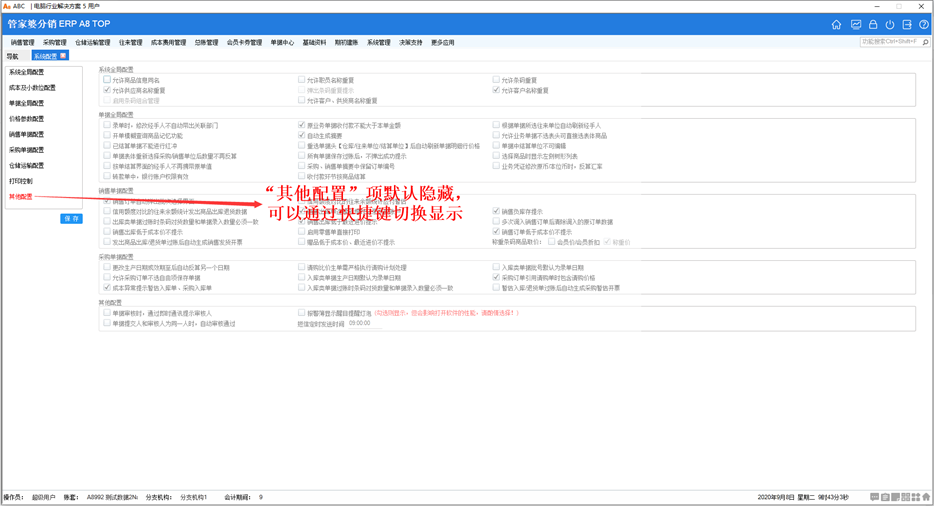This screenshot has height=506, width=934.
Task: Enable 单据审核时,通过即时通讯提示审核人 checkbox
Action: (107, 312)
